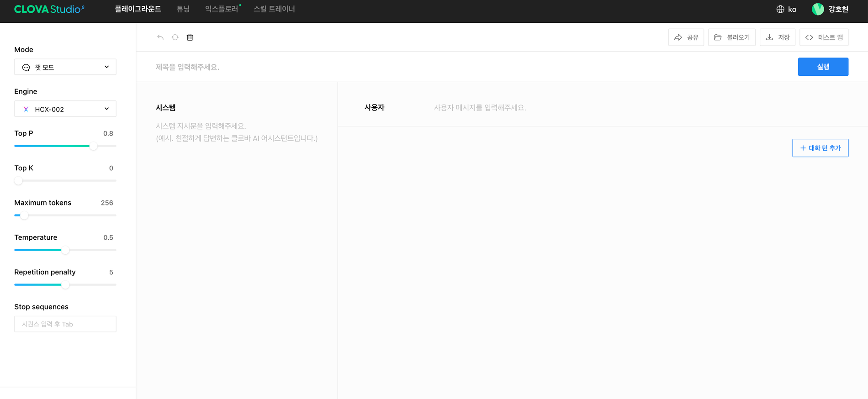Click the Temperature value 0.5
868x399 pixels.
coord(108,237)
